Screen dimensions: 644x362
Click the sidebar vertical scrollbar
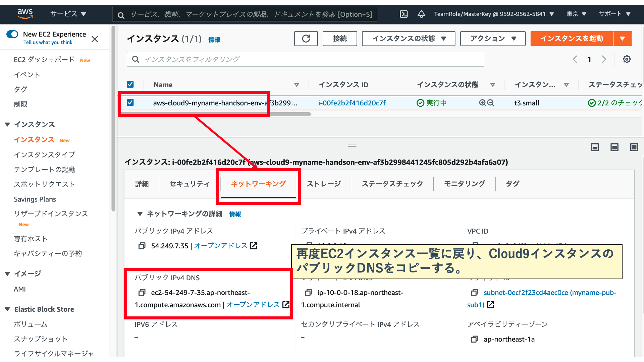pos(113,119)
